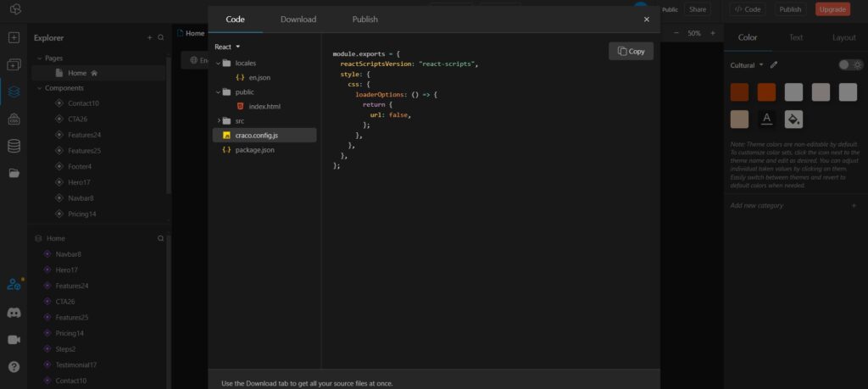The image size is (868, 389).
Task: Collapse the locales folder
Action: [218, 63]
